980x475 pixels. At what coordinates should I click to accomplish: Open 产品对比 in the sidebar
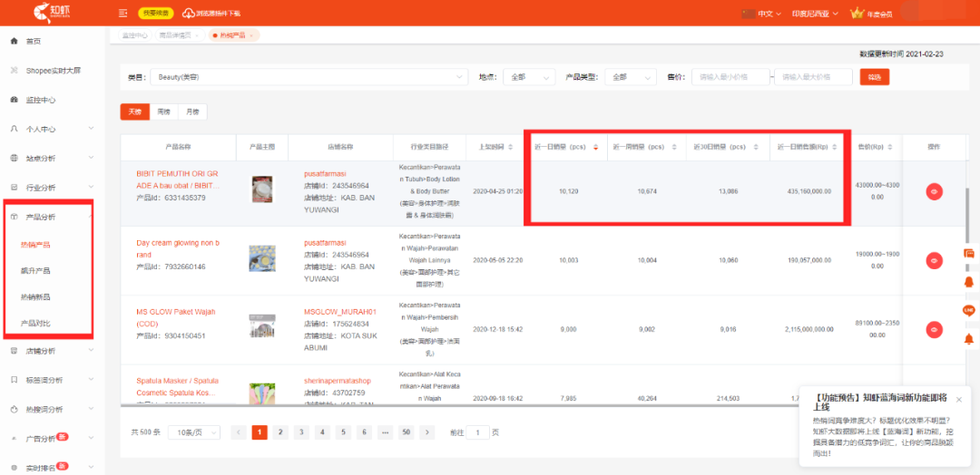coord(35,324)
